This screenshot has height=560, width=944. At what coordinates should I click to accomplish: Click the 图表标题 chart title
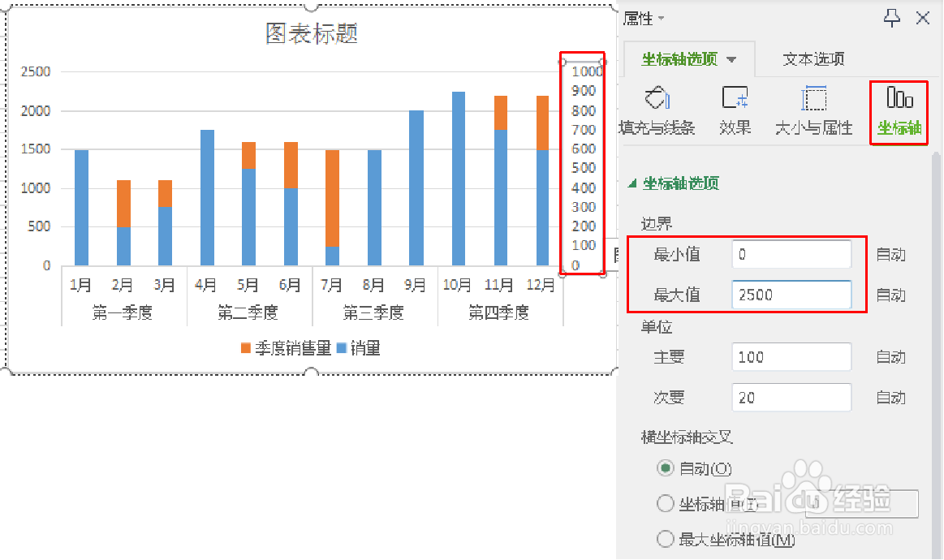(312, 33)
